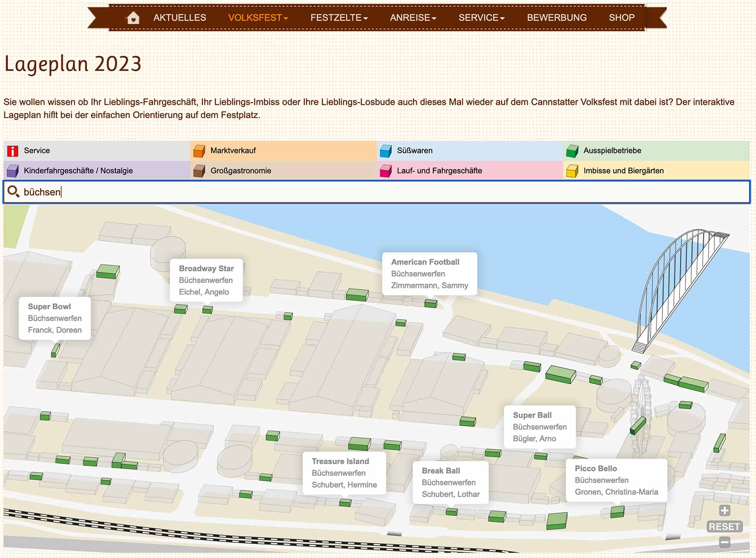Image resolution: width=756 pixels, height=558 pixels.
Task: Click the red Service info icon
Action: pyautogui.click(x=13, y=151)
